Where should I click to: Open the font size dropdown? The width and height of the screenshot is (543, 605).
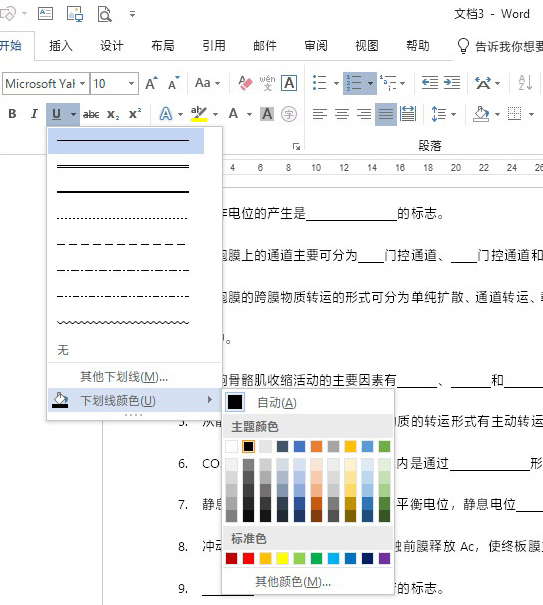point(131,83)
